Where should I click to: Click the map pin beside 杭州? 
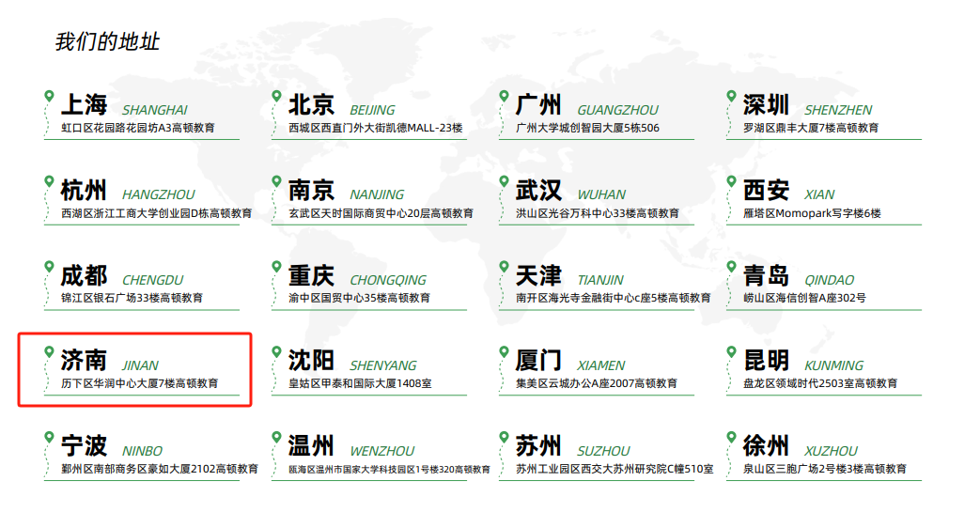click(x=49, y=181)
